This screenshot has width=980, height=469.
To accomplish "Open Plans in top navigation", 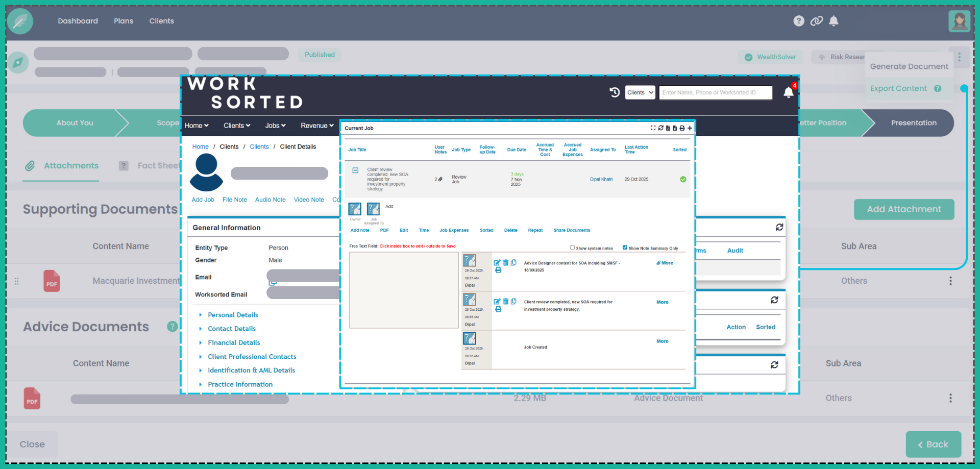I will tap(124, 21).
